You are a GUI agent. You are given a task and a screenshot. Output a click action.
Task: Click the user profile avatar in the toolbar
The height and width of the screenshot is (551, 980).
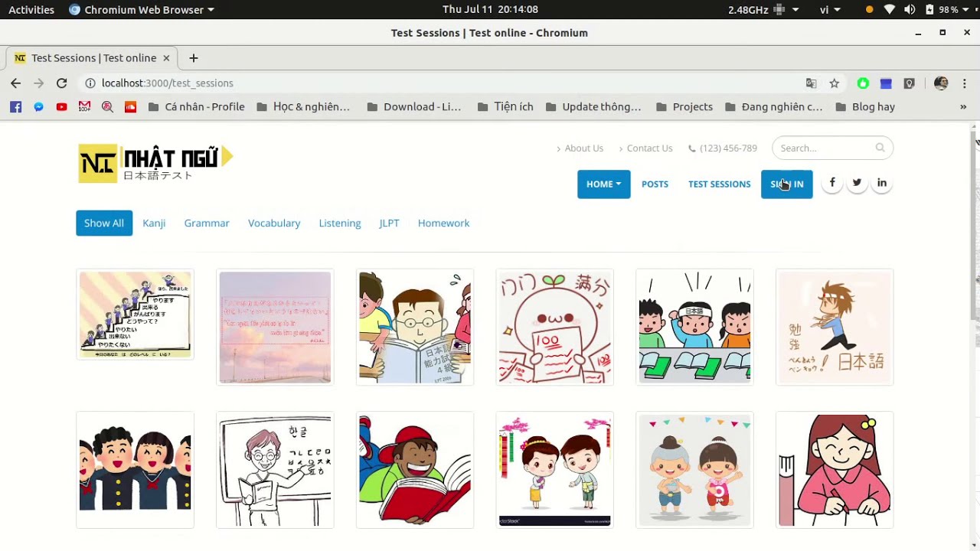(x=941, y=83)
